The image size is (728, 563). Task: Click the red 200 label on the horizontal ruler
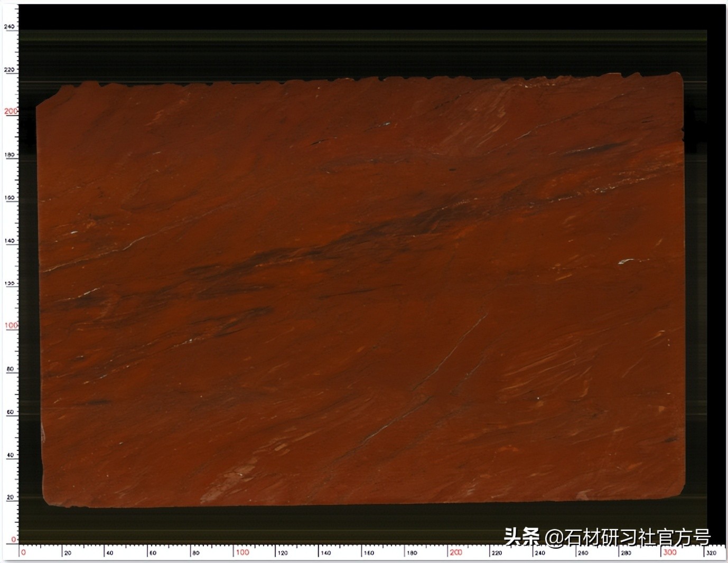(456, 552)
